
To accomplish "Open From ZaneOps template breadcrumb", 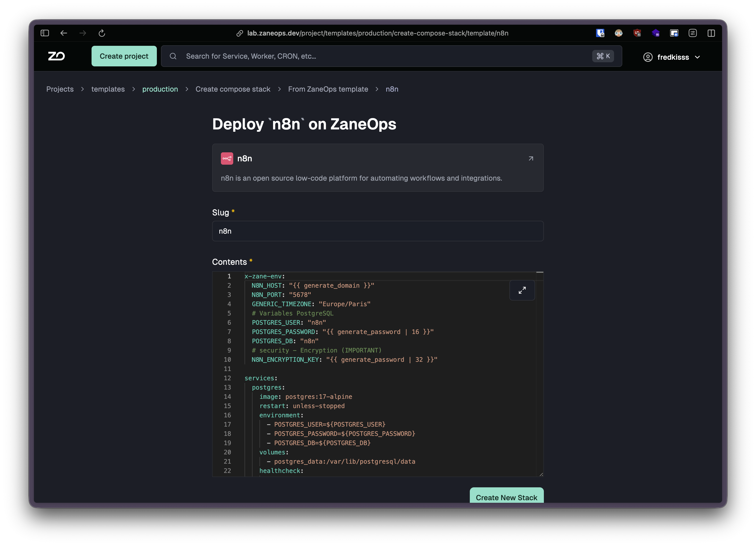I will point(328,89).
